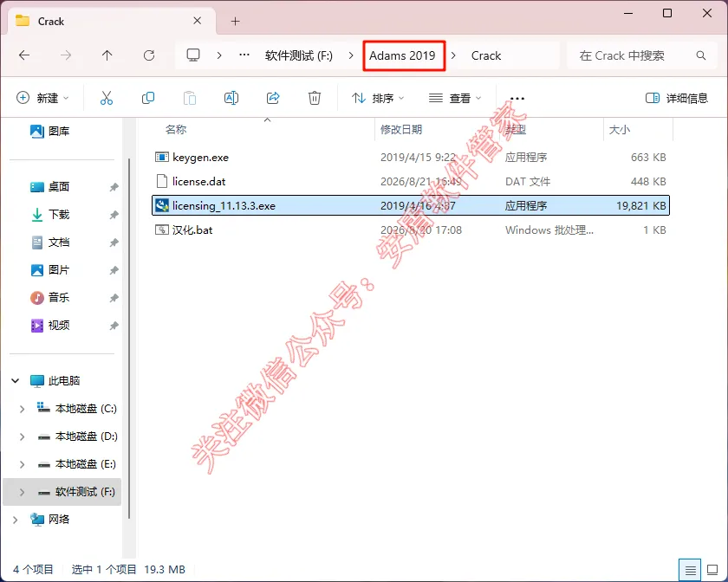Close the Crack tab
This screenshot has width=728, height=582.
(x=198, y=21)
